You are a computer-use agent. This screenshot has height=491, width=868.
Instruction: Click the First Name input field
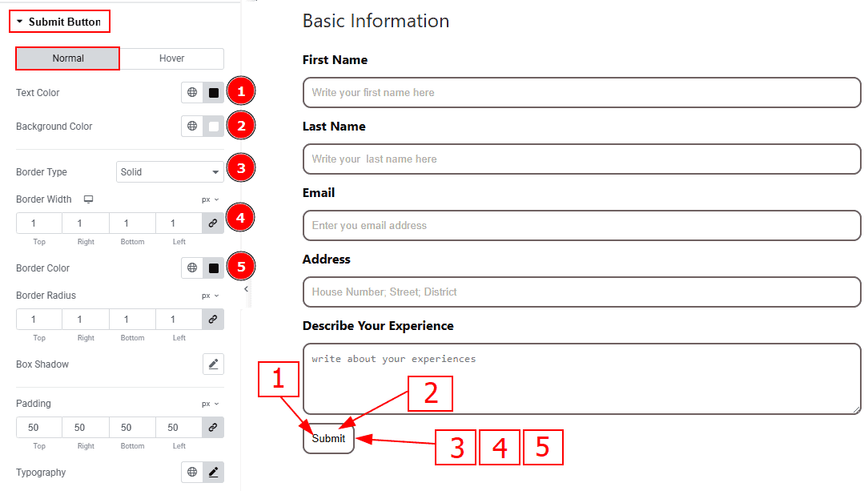tap(582, 92)
